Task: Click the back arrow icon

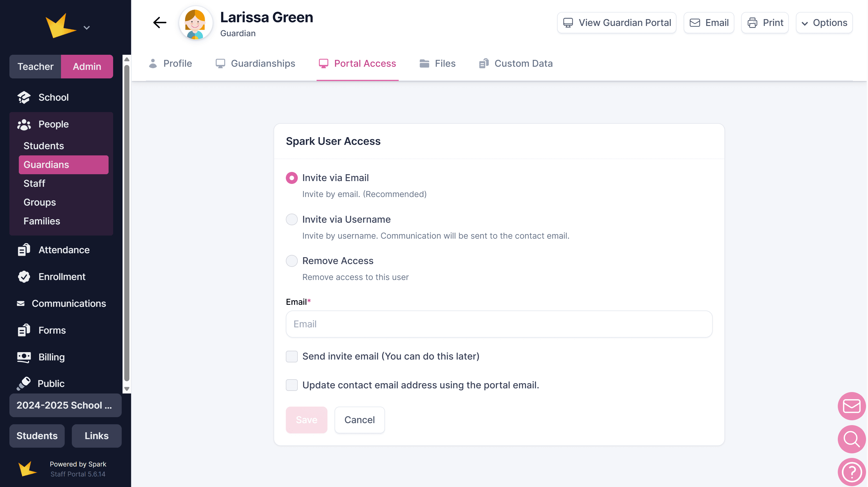Action: coord(160,23)
